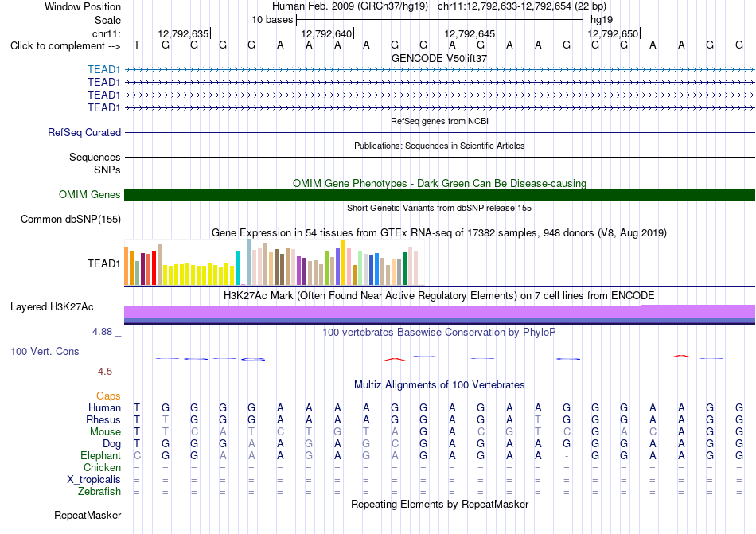This screenshot has height=534, width=756.
Task: Open the 'RefSeq genes from NCBI' title
Action: (x=439, y=121)
